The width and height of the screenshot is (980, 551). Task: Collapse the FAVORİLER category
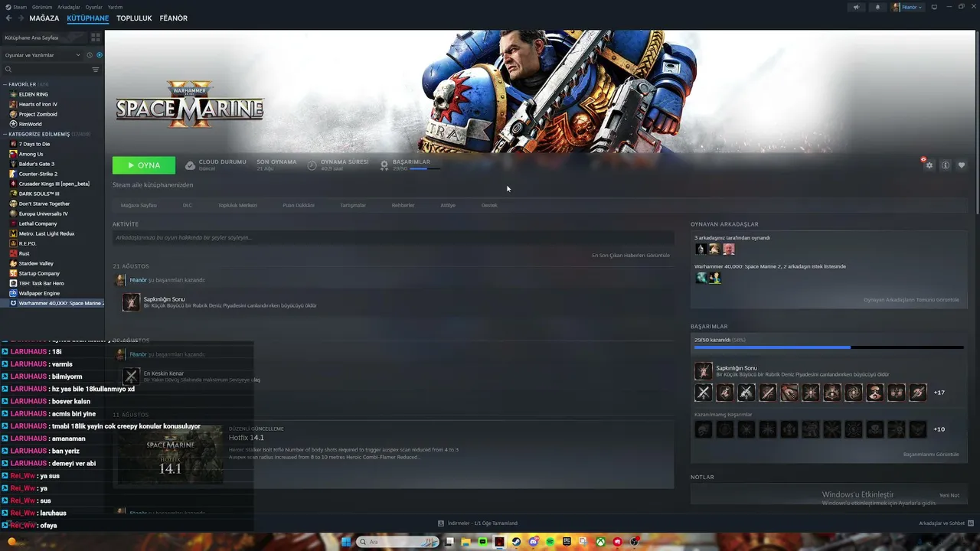click(5, 84)
